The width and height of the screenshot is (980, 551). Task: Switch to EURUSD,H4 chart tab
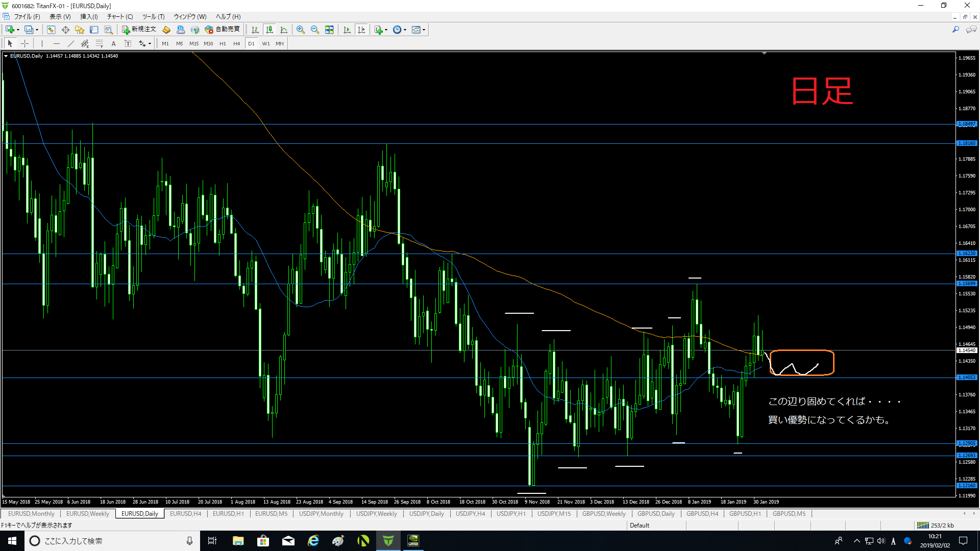coord(186,514)
